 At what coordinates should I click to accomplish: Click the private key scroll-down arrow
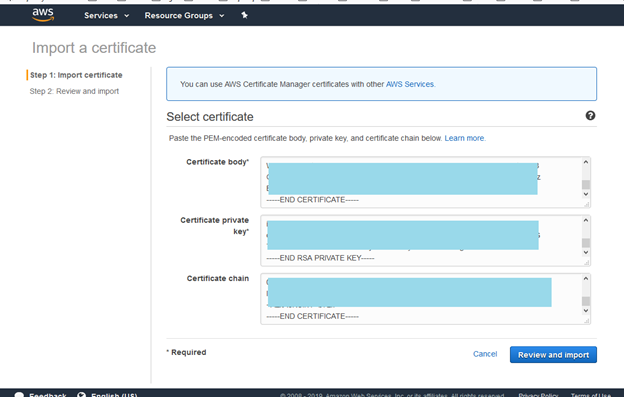[586, 252]
